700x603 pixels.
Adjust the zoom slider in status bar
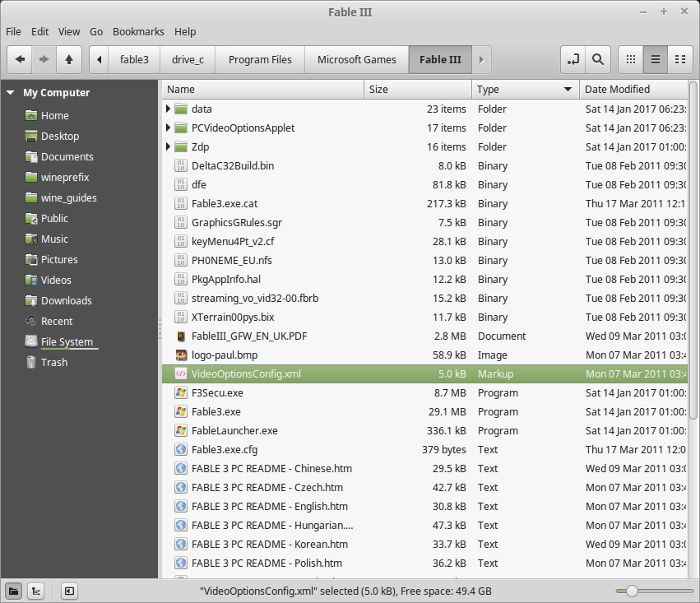click(632, 591)
